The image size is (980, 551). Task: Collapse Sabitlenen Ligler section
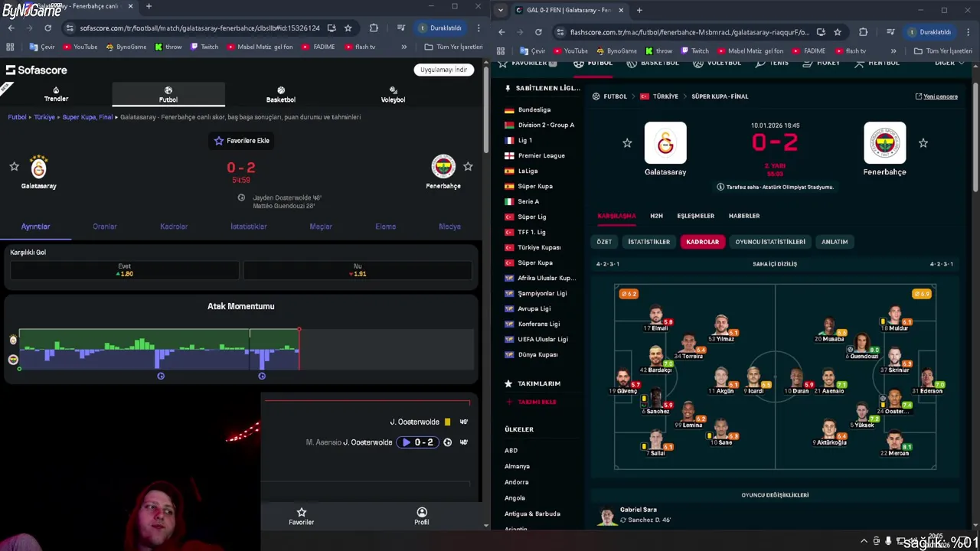click(543, 88)
